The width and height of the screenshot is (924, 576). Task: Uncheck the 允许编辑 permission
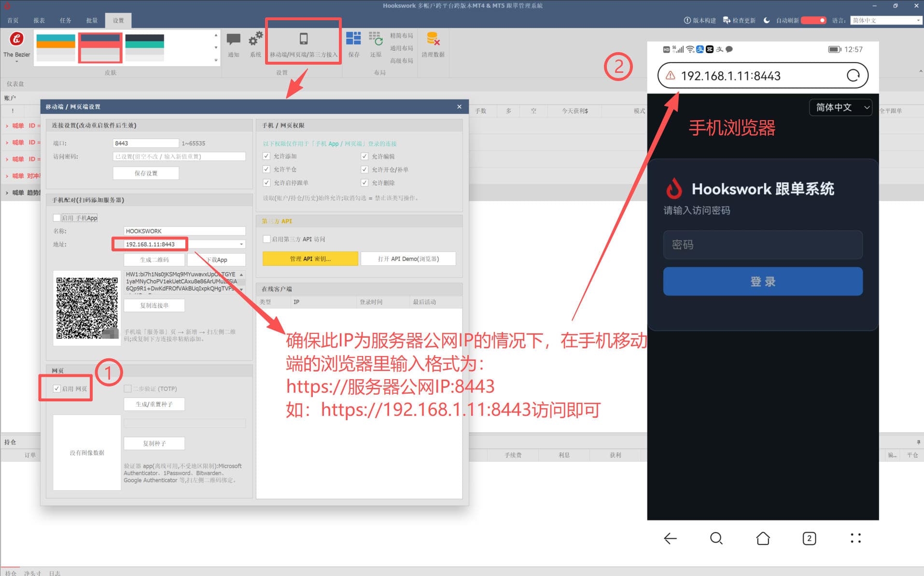tap(364, 156)
